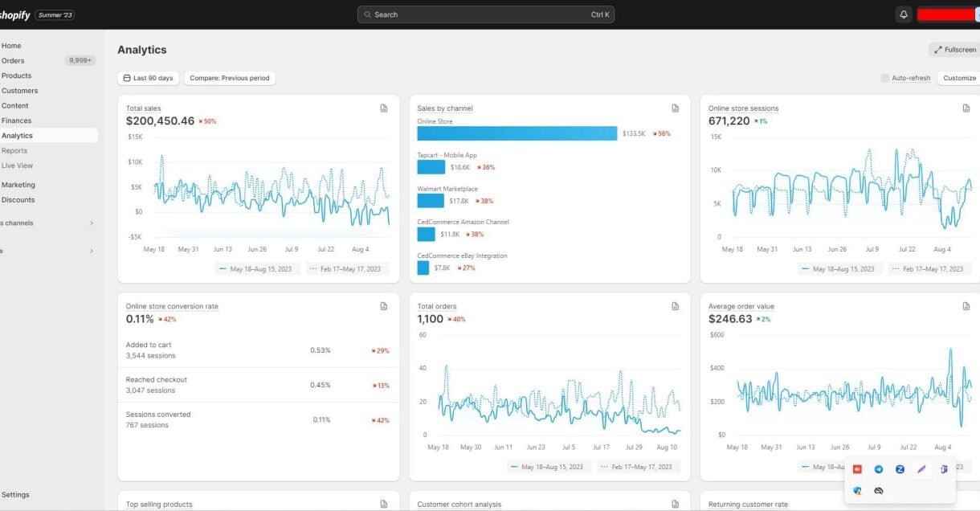Open the notifications bell icon
The image size is (980, 511).
tap(904, 14)
